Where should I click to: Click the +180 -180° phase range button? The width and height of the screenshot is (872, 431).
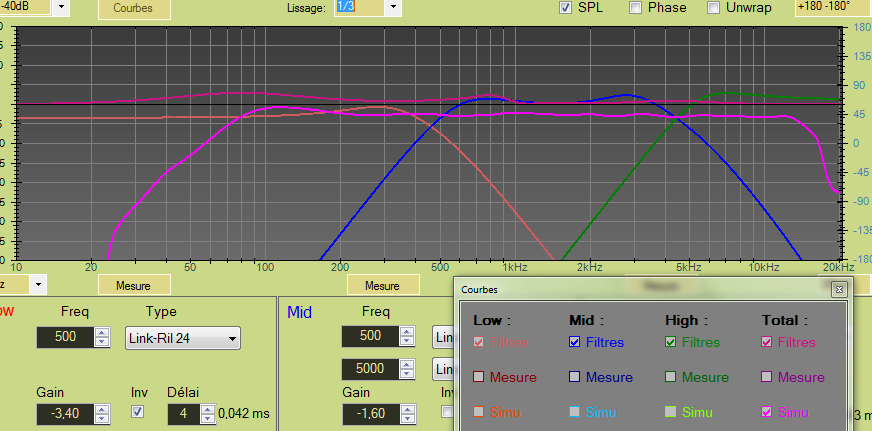821,7
